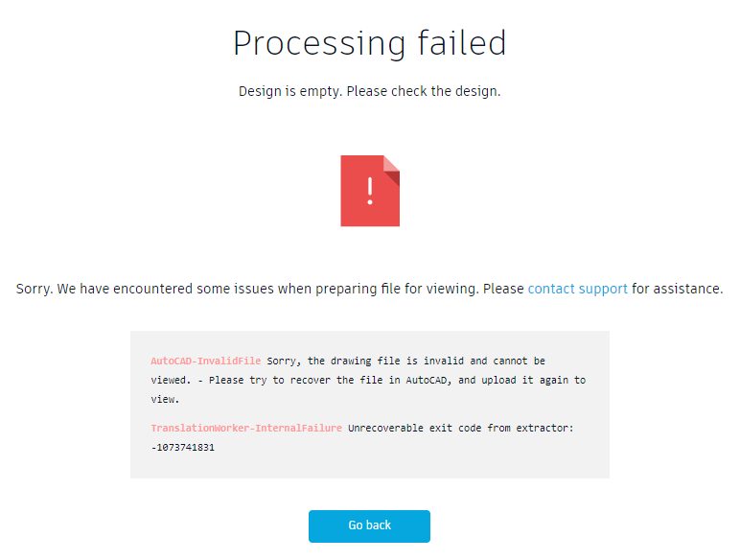Click the AutoCAD-InvalidFile error label
This screenshot has height=560, width=740.
tap(205, 362)
